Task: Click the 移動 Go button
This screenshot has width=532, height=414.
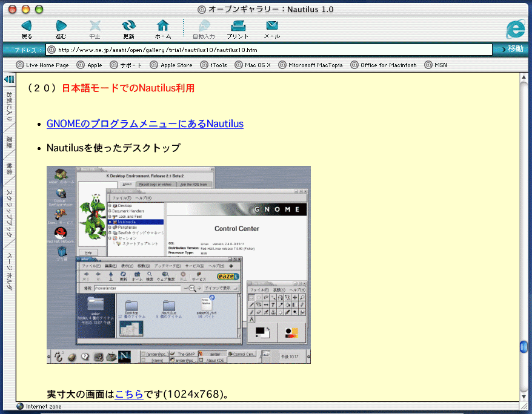Action: pos(513,49)
